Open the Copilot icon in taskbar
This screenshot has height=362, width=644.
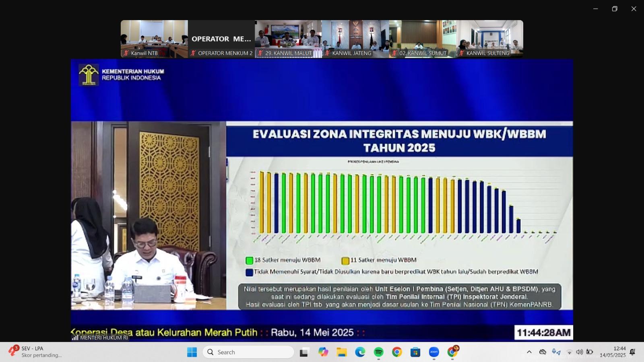click(x=323, y=352)
